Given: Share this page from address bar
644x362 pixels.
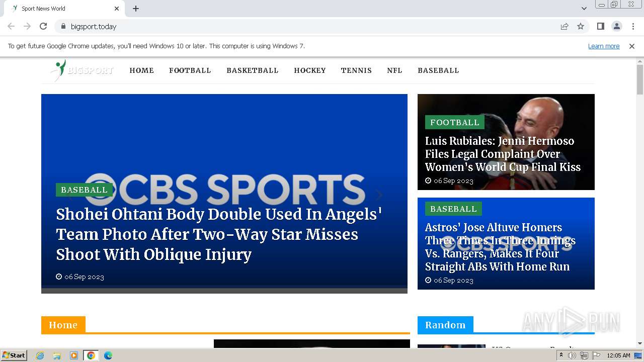Looking at the screenshot, I should pos(565,26).
